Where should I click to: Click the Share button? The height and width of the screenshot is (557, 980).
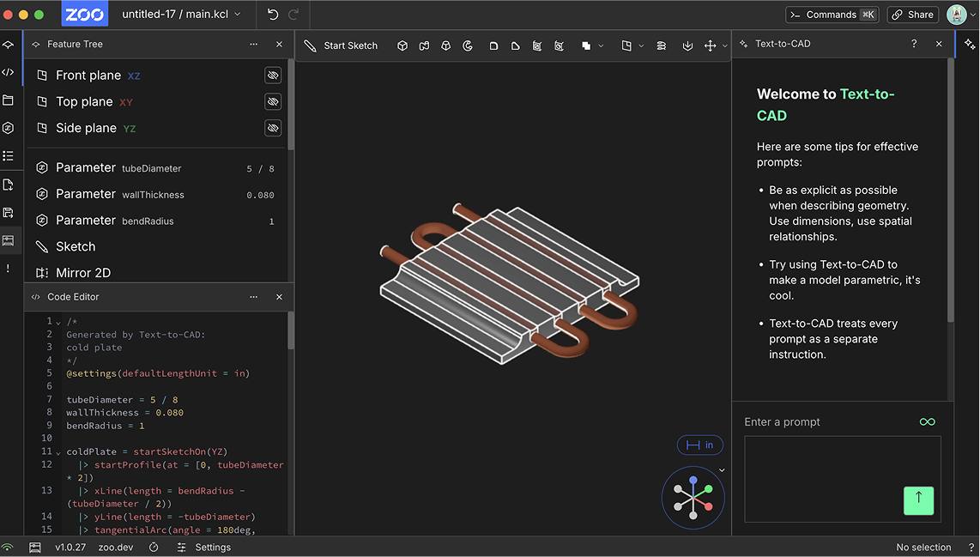[911, 14]
